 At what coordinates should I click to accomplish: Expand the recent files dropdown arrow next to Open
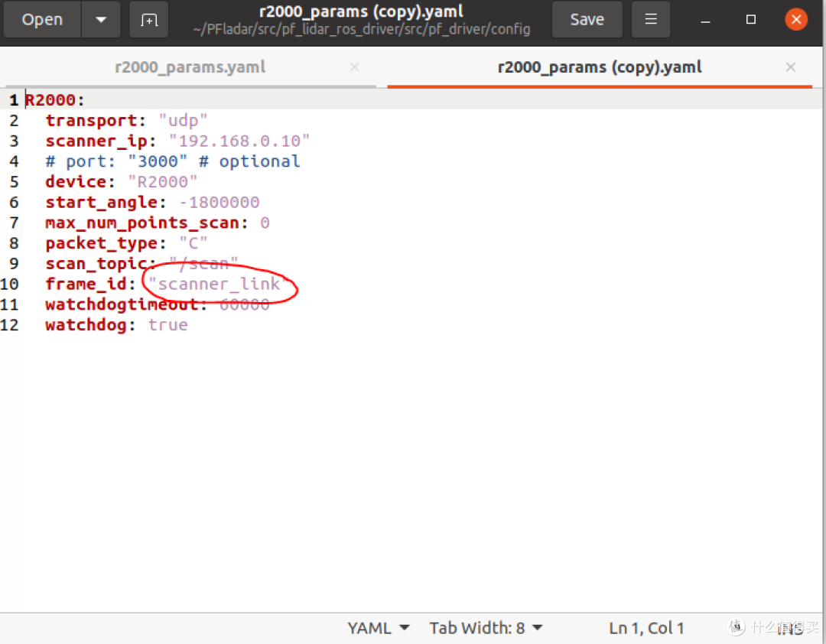101,19
